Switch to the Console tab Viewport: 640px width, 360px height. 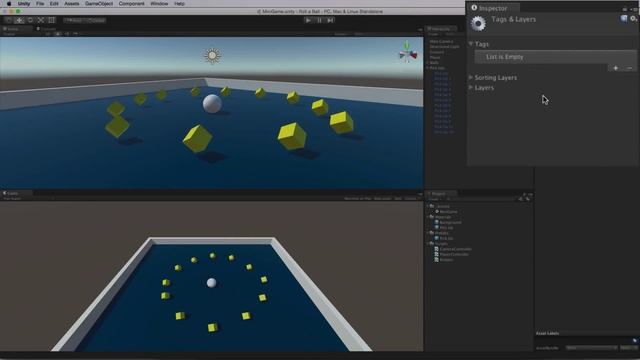click(47, 29)
